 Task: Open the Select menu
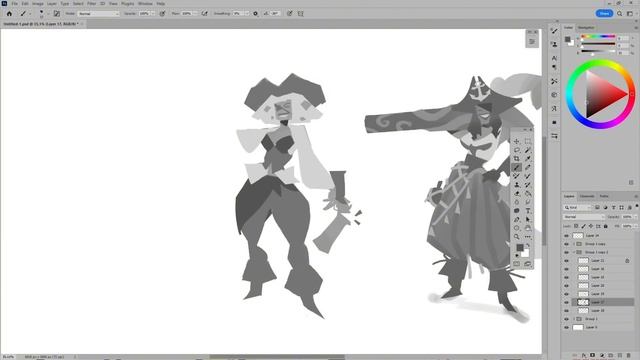(x=78, y=3)
